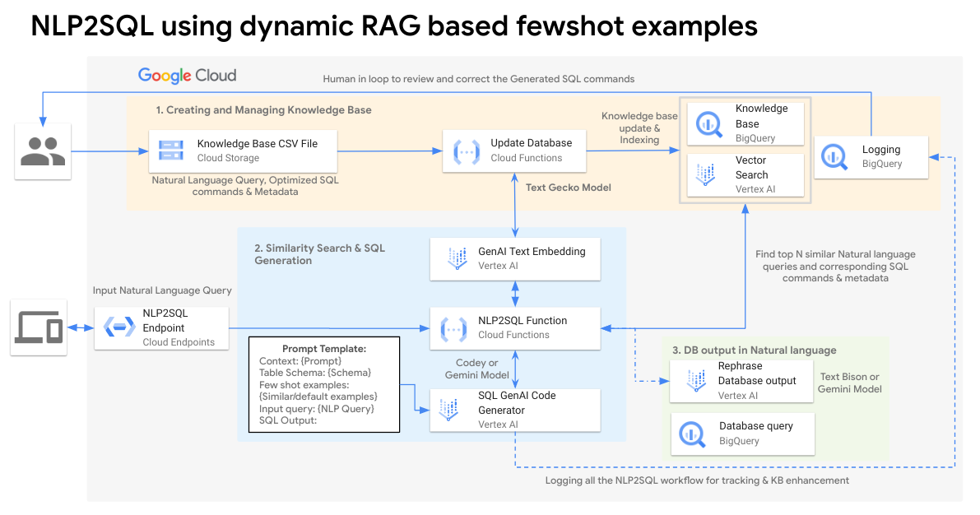This screenshot has width=980, height=515.
Task: Click the Vertex AI icon beside Rephrase Database output
Action: [x=696, y=380]
